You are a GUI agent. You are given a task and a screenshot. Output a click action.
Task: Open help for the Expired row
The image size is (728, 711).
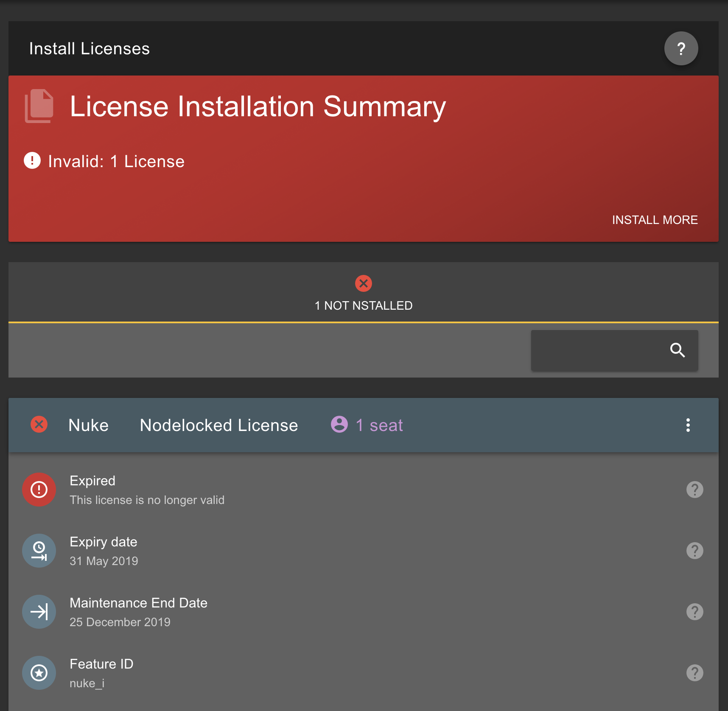[x=695, y=490]
